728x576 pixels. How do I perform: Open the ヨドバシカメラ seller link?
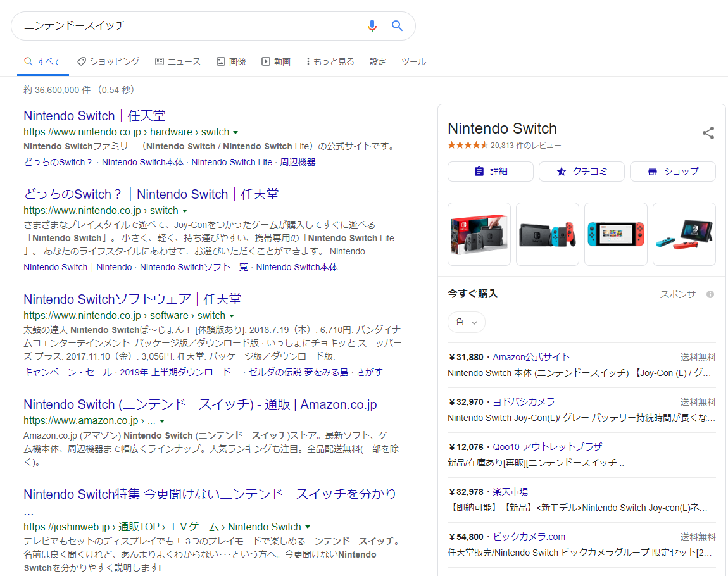tap(524, 402)
